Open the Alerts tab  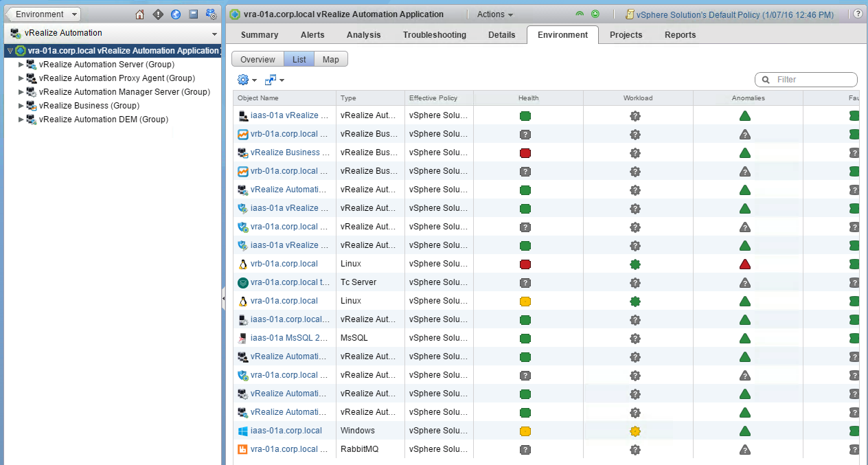click(312, 35)
